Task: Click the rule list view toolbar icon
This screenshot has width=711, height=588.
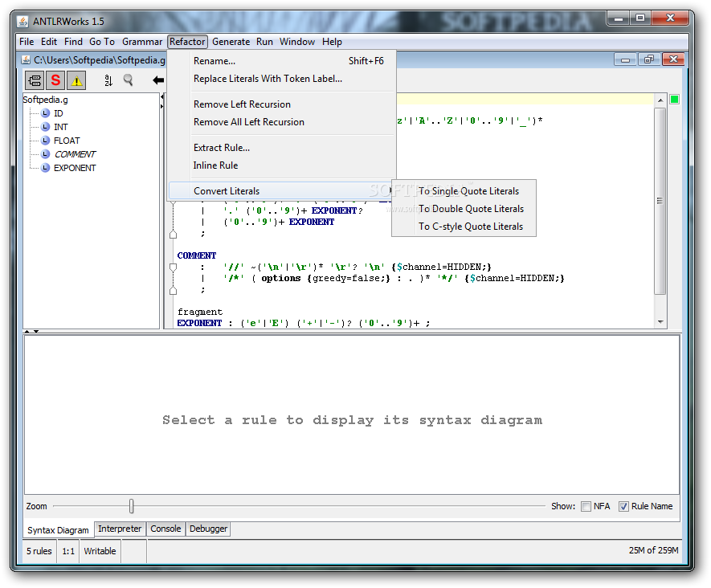Action: point(35,80)
